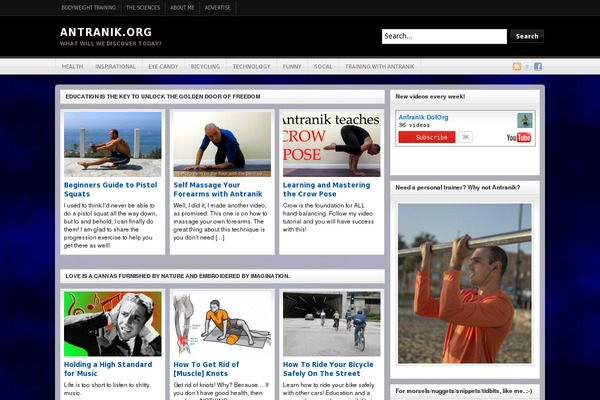Click the Antranik DotOrg channel avatar
The image size is (600, 400).
point(525,120)
